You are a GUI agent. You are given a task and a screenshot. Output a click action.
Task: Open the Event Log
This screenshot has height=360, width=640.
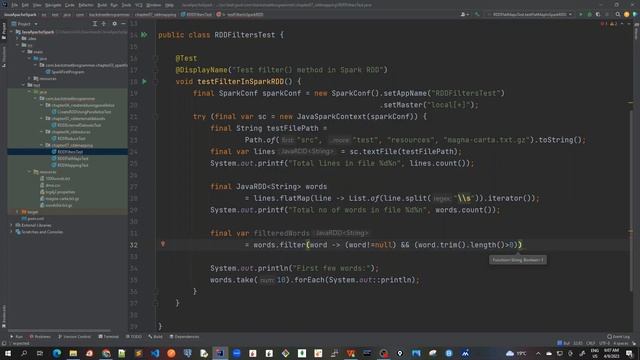click(x=618, y=337)
